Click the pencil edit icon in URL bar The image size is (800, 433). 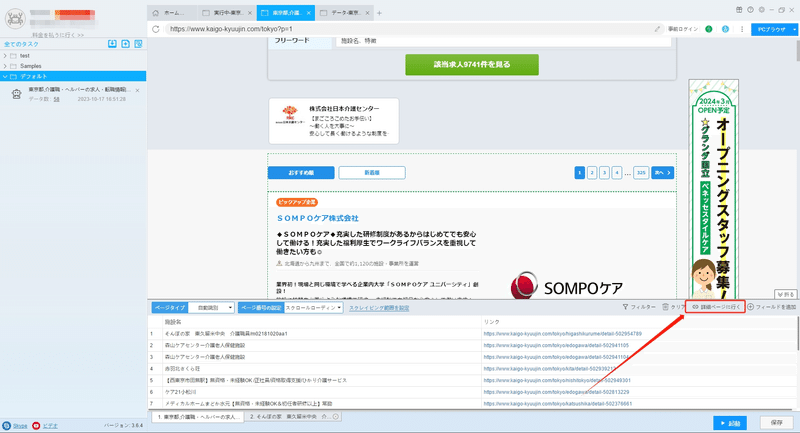click(x=657, y=29)
